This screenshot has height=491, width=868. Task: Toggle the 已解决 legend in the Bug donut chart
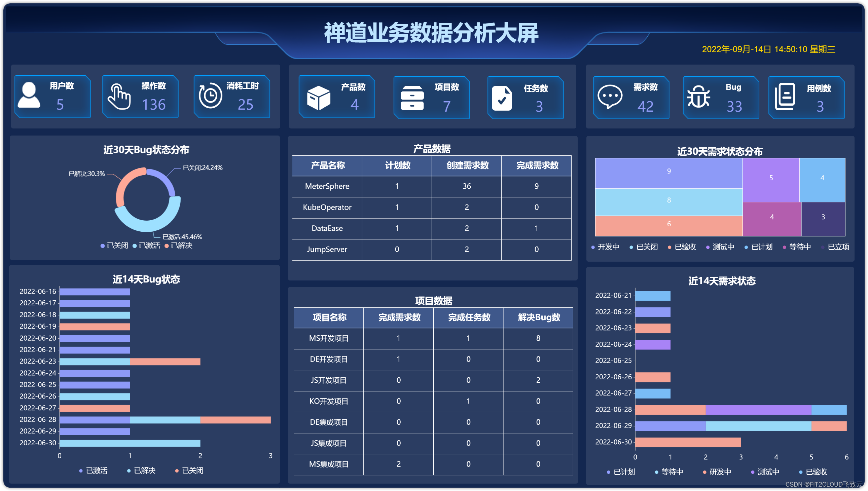pyautogui.click(x=179, y=247)
